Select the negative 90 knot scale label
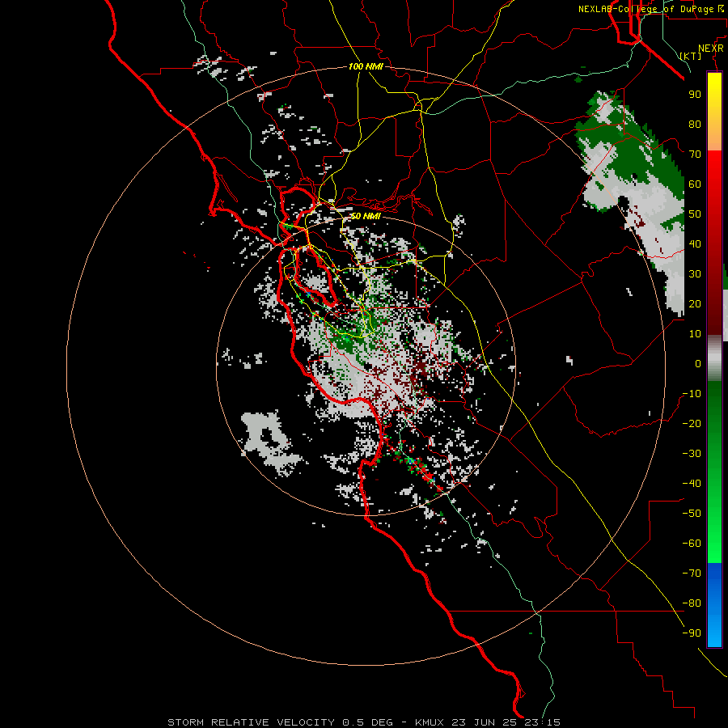Image resolution: width=728 pixels, height=728 pixels. [x=692, y=633]
